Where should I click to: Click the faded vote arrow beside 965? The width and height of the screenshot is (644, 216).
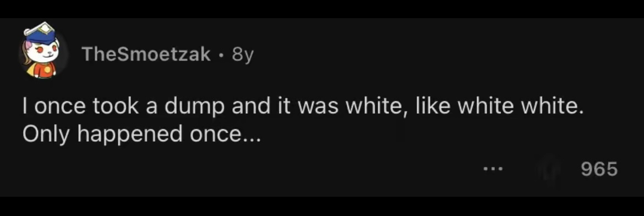(x=548, y=169)
